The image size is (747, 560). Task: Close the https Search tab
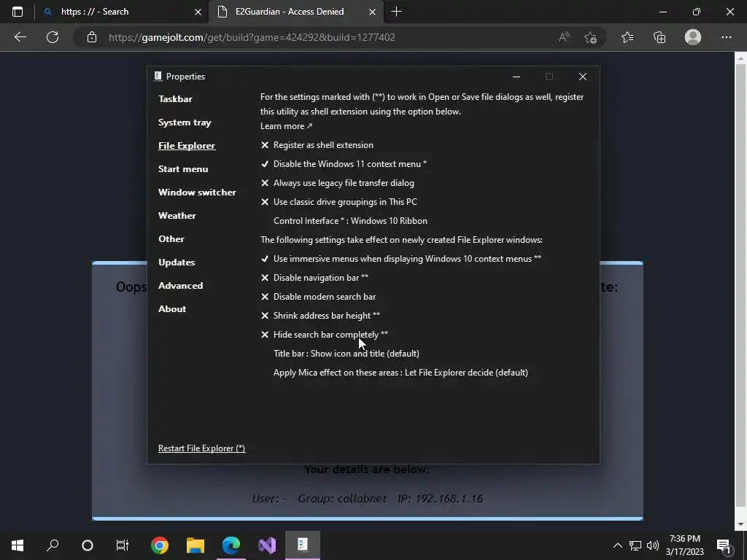pyautogui.click(x=198, y=12)
